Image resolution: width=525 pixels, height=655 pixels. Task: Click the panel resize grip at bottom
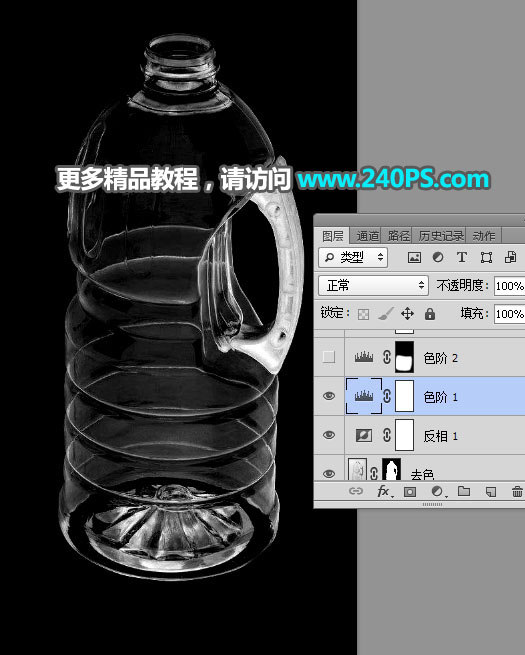point(432,505)
